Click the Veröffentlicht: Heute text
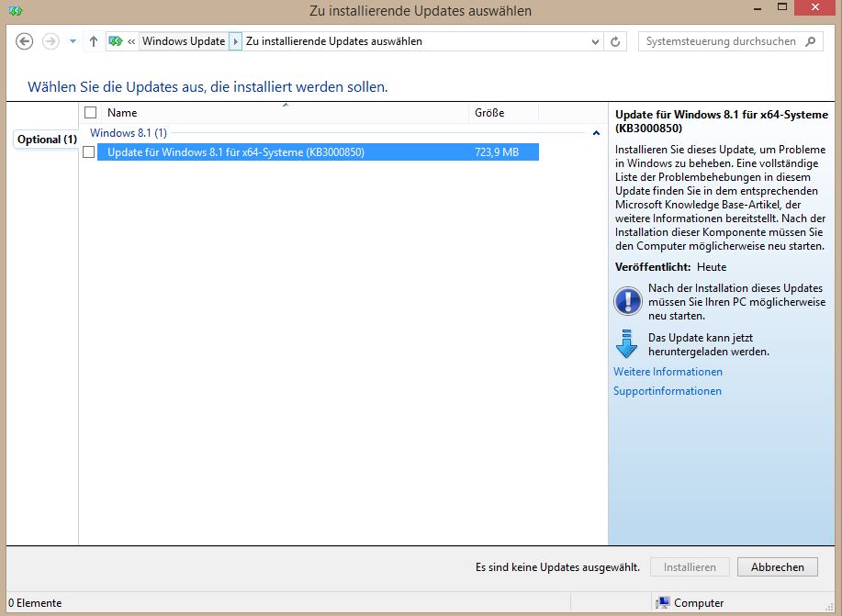The width and height of the screenshot is (842, 616). pyautogui.click(x=670, y=267)
